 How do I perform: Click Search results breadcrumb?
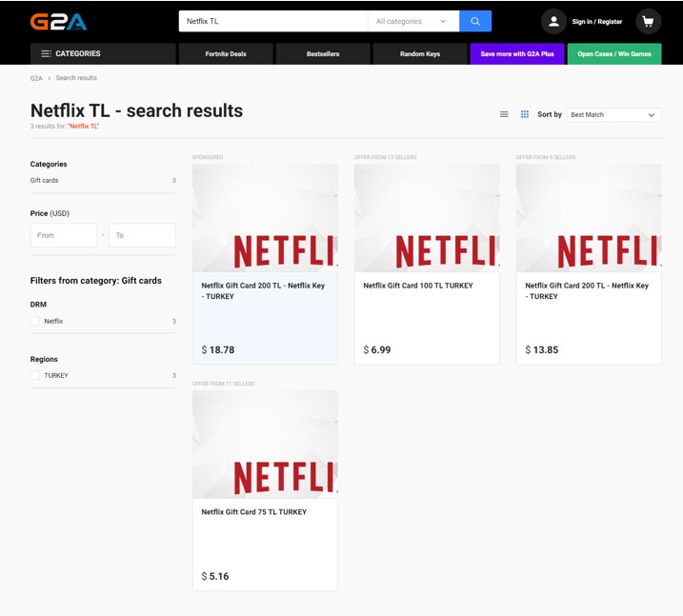(x=76, y=78)
